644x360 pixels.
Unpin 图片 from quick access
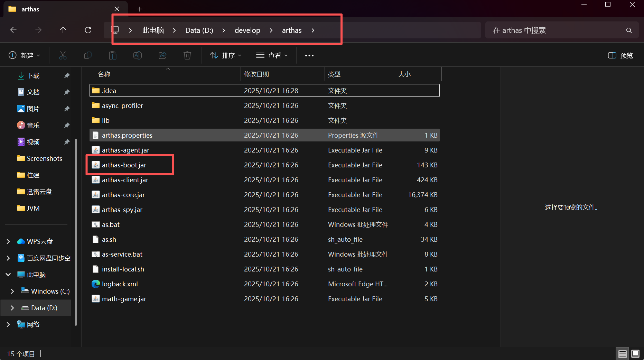(67, 109)
